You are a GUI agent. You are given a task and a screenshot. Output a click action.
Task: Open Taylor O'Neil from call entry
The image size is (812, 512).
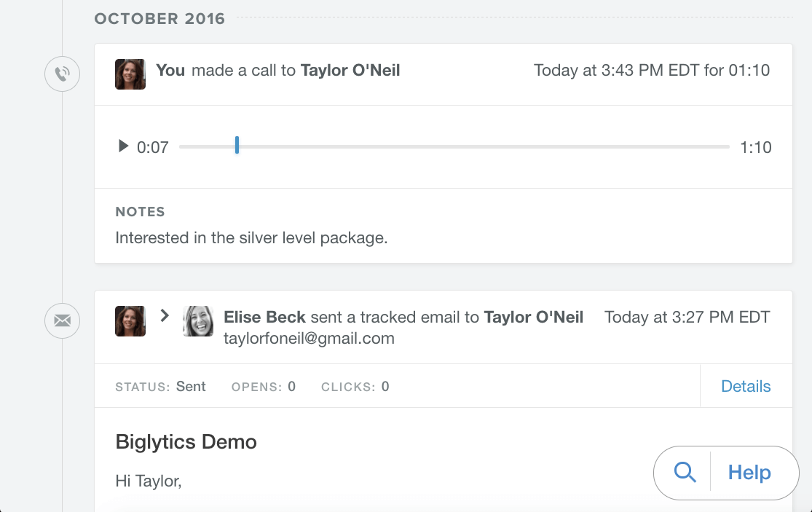350,71
